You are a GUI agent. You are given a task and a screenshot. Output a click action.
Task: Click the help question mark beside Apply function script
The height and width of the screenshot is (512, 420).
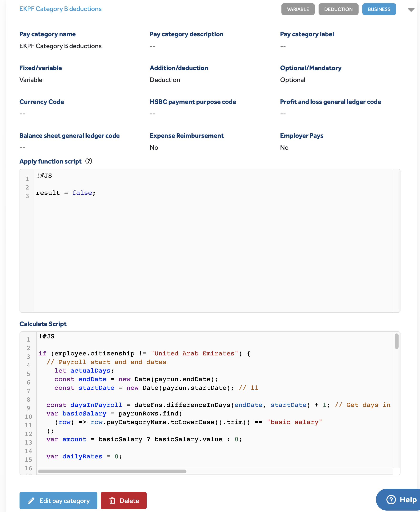pos(89,161)
